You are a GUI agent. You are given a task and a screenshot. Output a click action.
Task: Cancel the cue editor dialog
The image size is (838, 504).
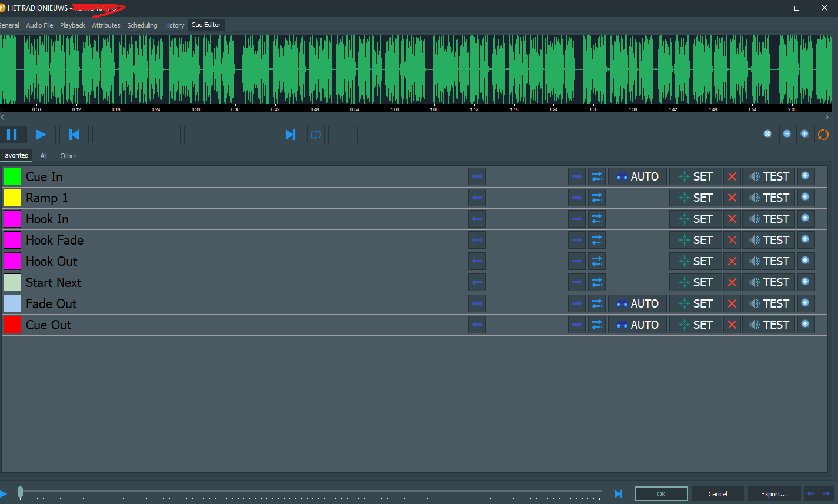point(717,494)
